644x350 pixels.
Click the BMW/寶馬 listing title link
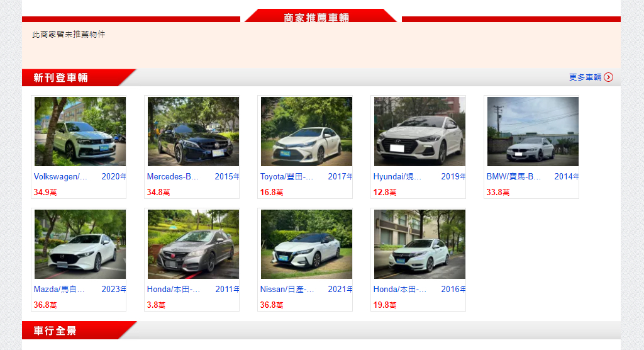[513, 176]
